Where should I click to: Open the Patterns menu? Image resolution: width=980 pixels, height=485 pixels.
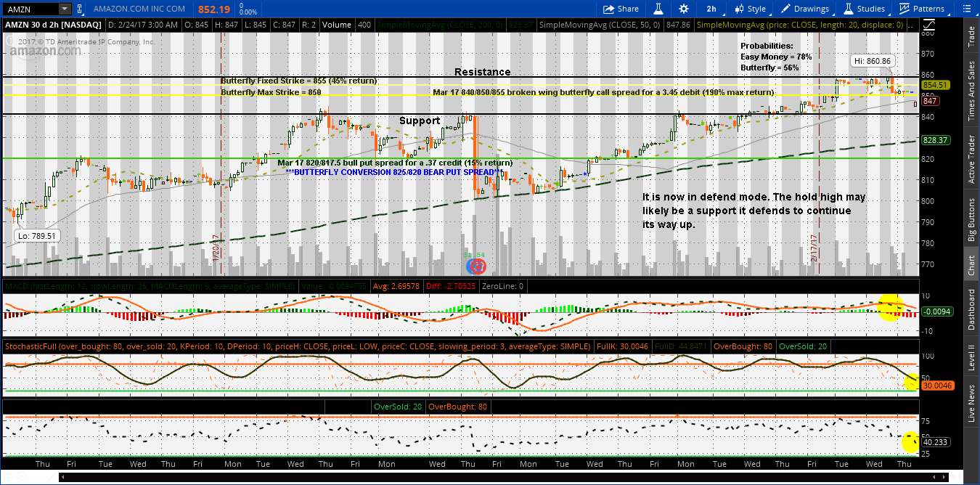point(922,9)
